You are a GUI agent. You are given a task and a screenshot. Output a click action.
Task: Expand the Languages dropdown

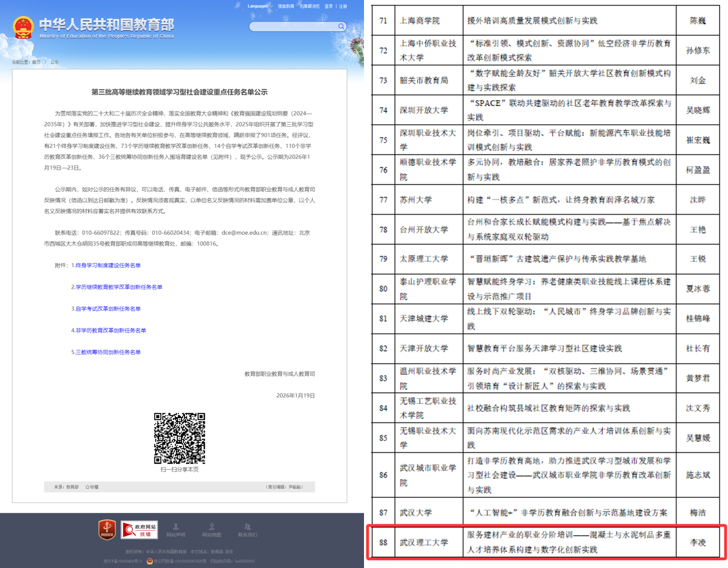tap(260, 6)
